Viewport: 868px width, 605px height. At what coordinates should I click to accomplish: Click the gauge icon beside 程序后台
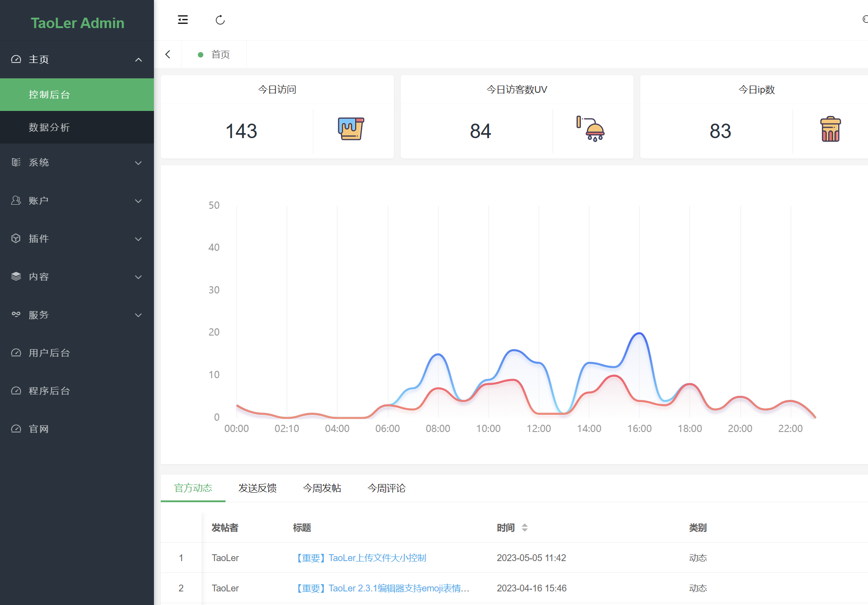(16, 390)
